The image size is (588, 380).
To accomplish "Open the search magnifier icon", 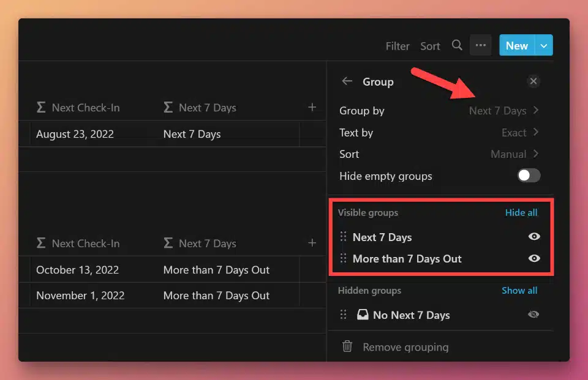I will (457, 45).
